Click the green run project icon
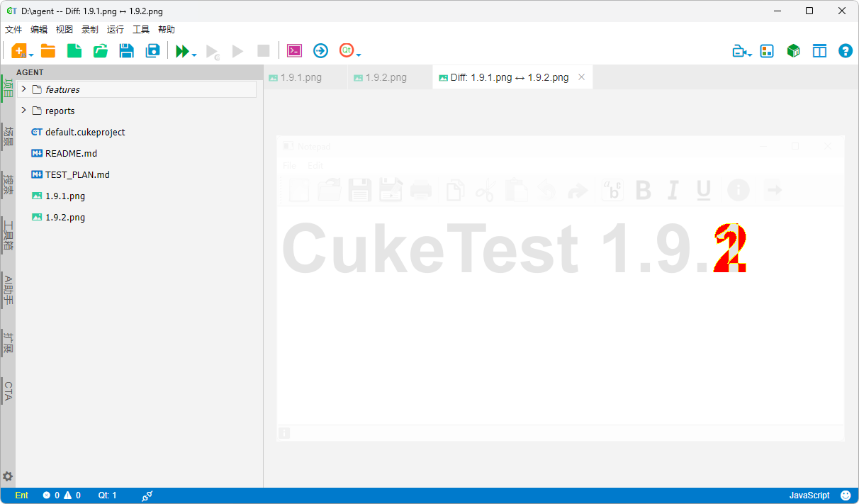859x504 pixels. 182,51
